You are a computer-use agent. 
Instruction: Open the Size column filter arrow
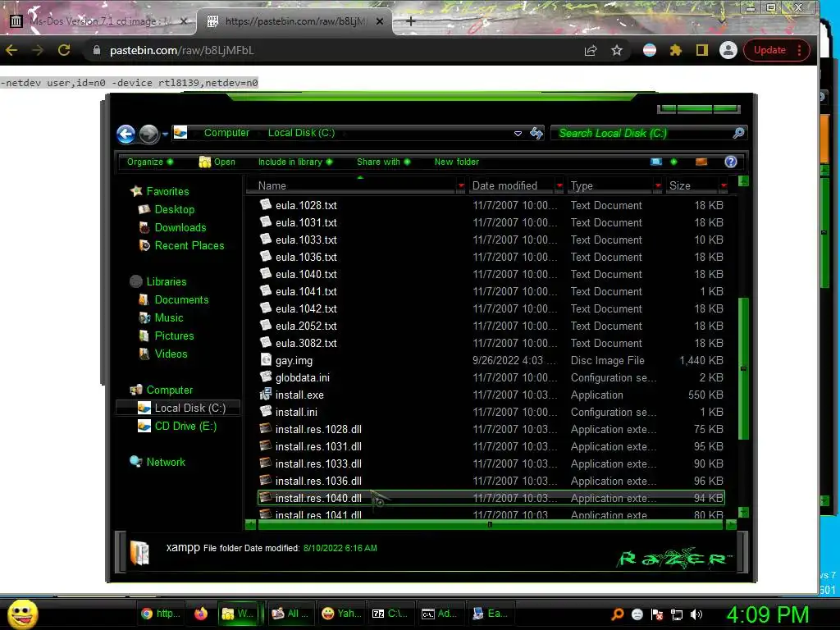tap(724, 185)
